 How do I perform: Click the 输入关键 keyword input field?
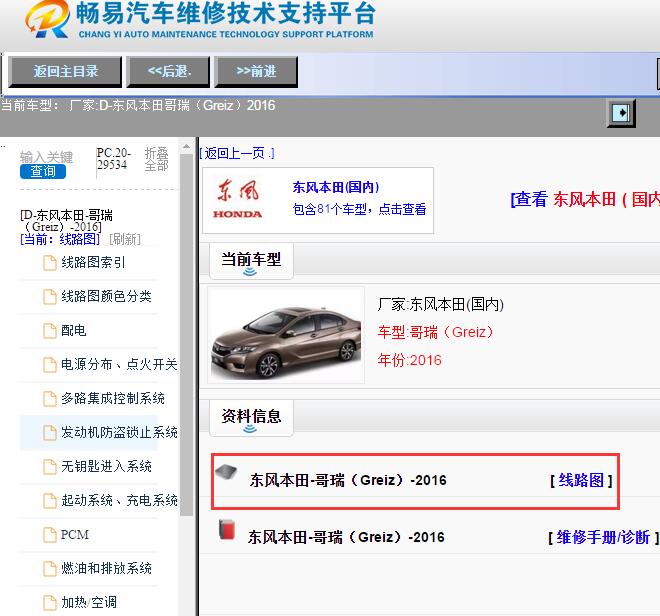click(x=46, y=157)
